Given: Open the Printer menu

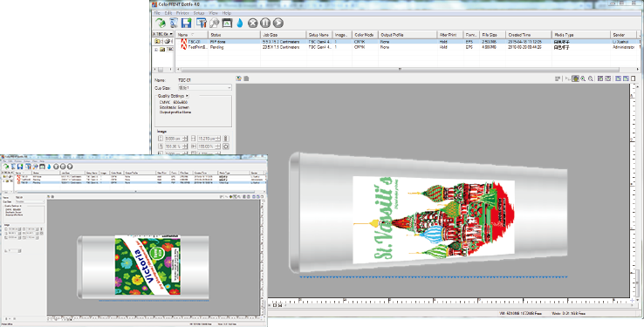Looking at the screenshot, I should pos(182,13).
